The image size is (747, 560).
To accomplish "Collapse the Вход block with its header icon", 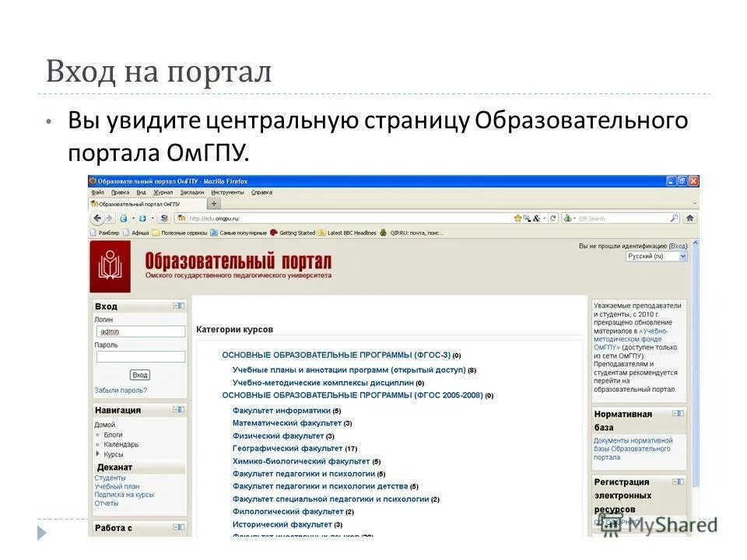I will pyautogui.click(x=179, y=306).
